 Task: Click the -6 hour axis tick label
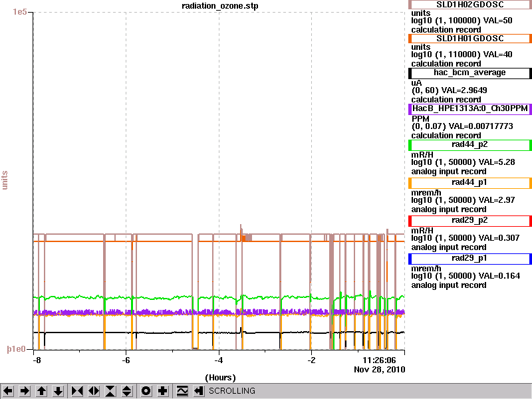(126, 360)
